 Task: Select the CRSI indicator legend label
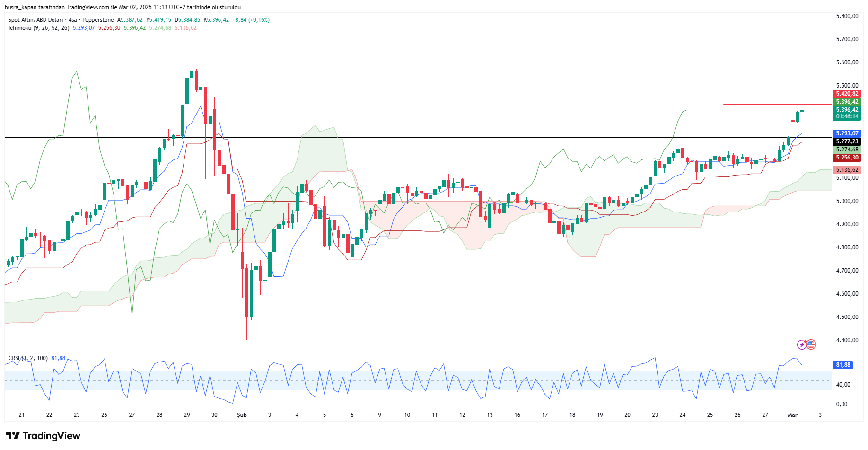click(x=28, y=358)
